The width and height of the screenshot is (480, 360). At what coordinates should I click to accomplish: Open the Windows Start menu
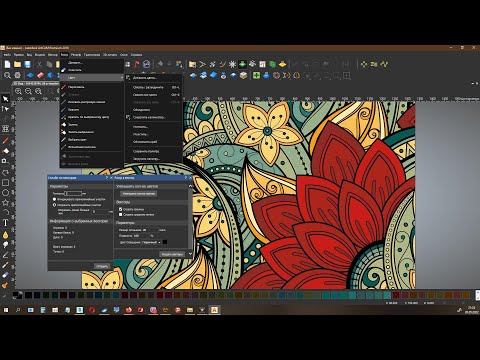pyautogui.click(x=6, y=310)
